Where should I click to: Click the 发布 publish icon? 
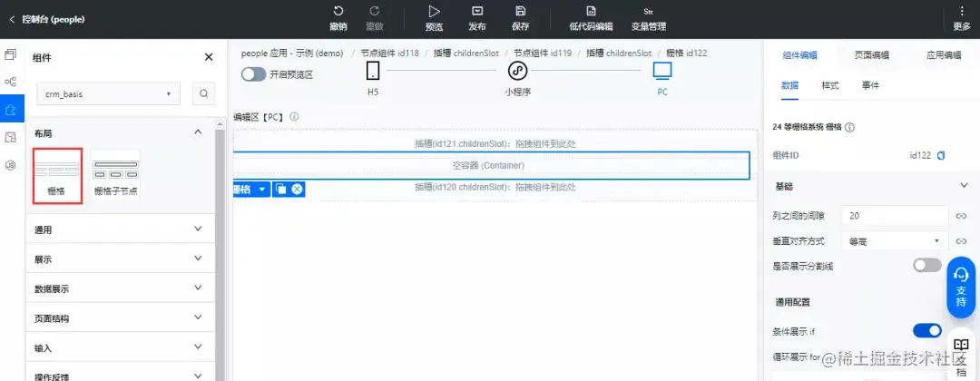pos(477,11)
